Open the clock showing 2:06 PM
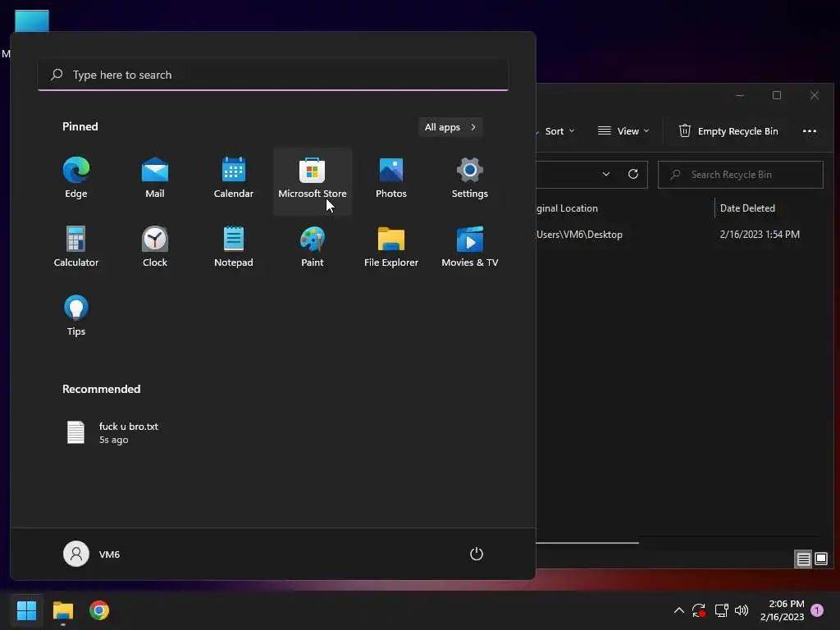 point(782,610)
